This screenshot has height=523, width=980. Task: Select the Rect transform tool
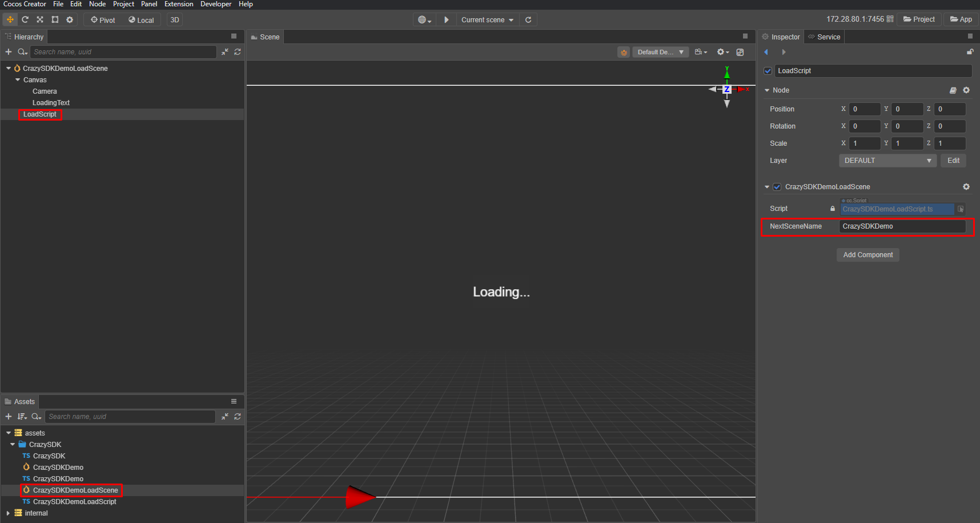point(55,19)
